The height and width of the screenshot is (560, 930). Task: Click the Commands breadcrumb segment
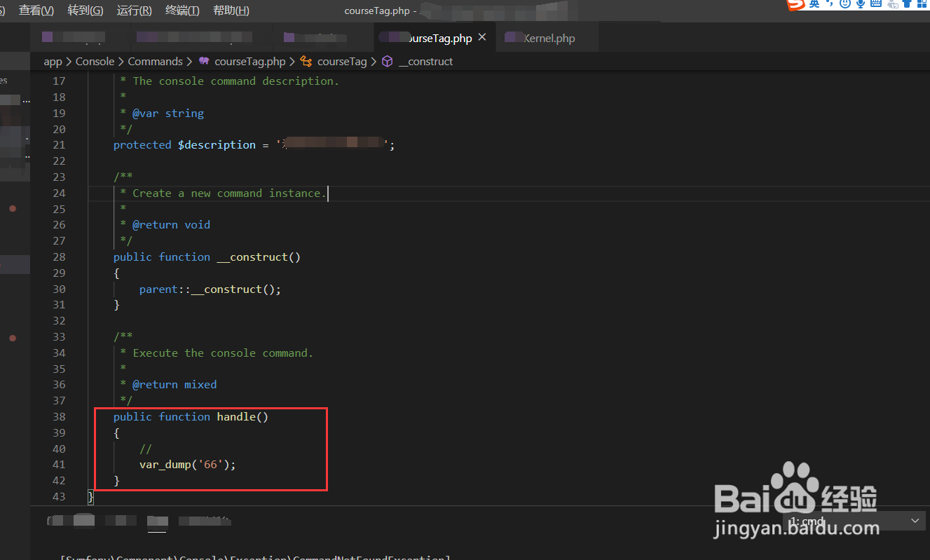(155, 62)
